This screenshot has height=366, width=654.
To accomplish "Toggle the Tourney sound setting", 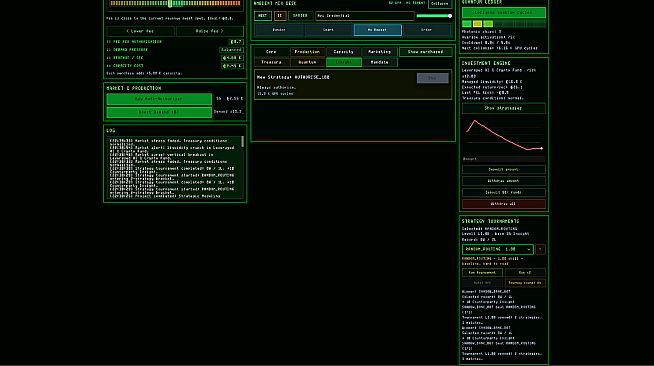I will coord(525,283).
